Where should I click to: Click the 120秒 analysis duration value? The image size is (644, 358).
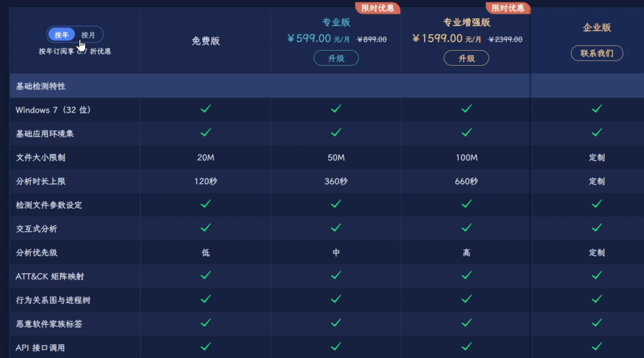tap(206, 181)
